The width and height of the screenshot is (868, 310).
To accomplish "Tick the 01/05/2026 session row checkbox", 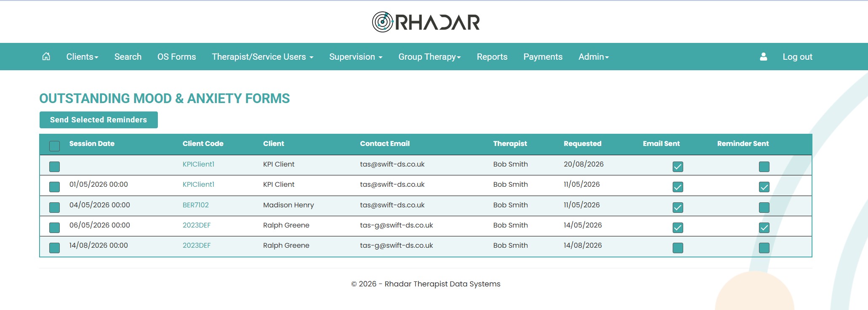I will pyautogui.click(x=54, y=187).
